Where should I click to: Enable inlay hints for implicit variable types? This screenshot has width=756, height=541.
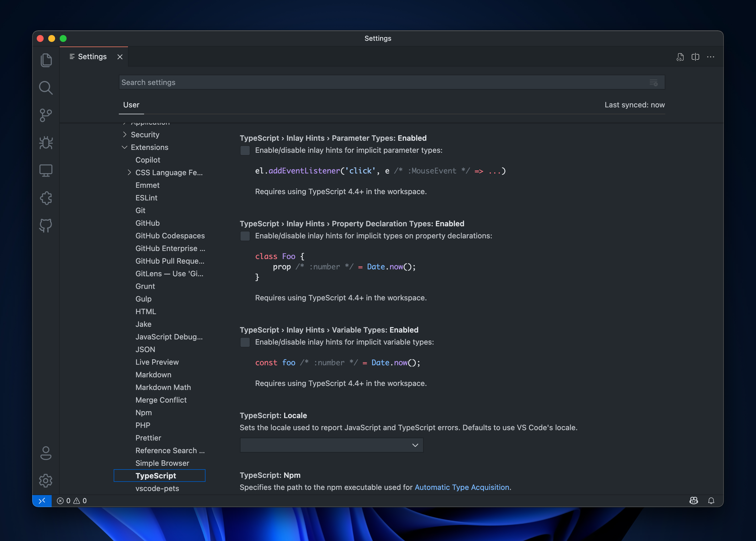(245, 342)
